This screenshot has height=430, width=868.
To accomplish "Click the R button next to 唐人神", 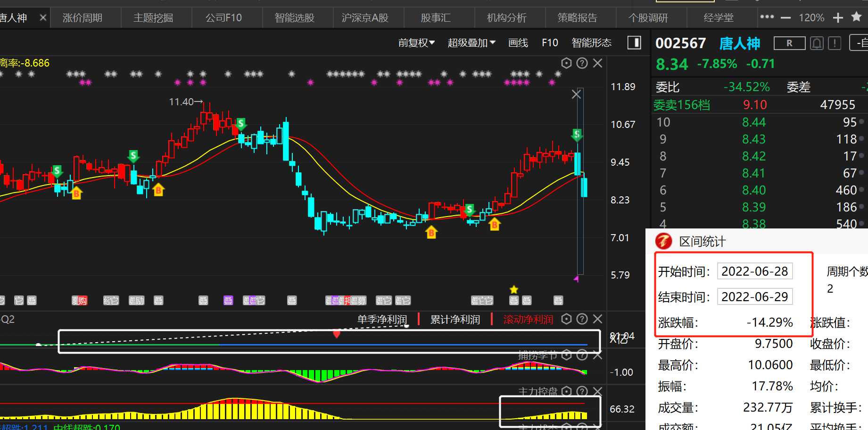I will pos(789,43).
